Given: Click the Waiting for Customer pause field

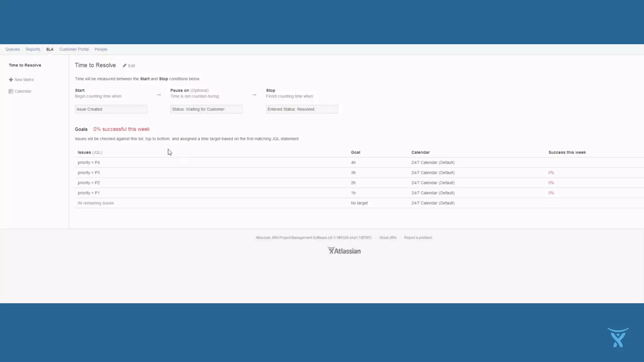Looking at the screenshot, I should coord(206,109).
